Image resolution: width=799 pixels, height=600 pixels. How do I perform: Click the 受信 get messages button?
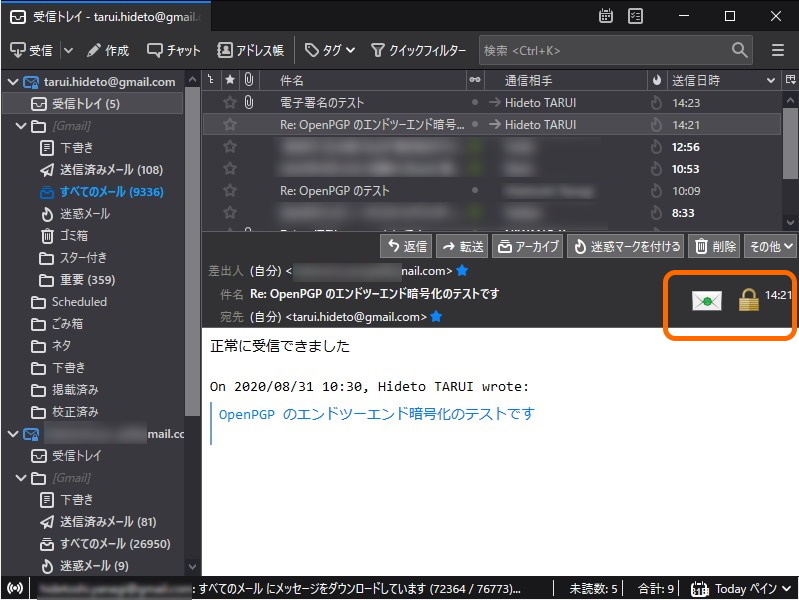31,50
